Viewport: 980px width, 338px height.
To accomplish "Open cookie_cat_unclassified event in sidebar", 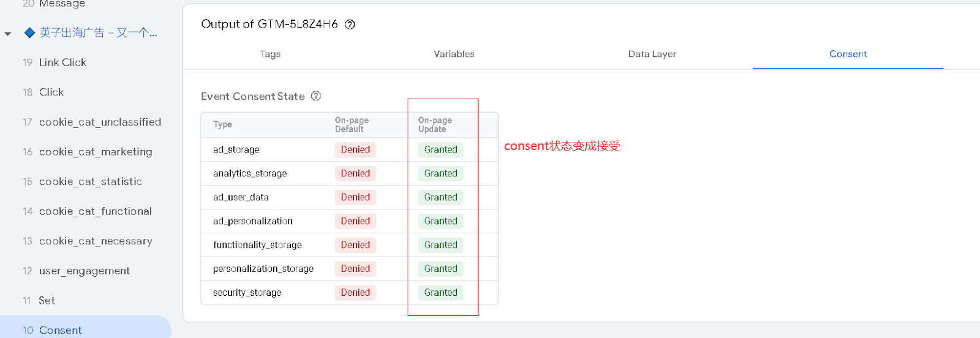I will pos(100,122).
